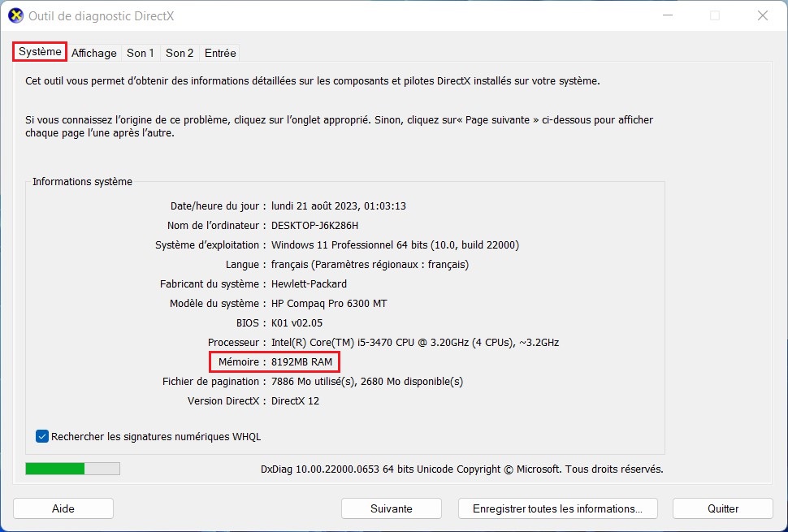The width and height of the screenshot is (788, 532).
Task: Click the Fabricant du système label
Action: 213,283
